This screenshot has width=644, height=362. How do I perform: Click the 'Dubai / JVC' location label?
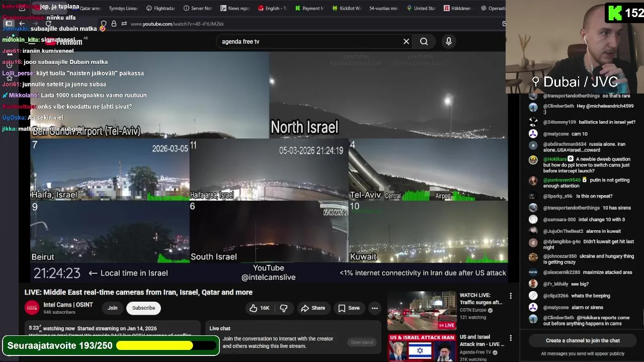pyautogui.click(x=576, y=81)
